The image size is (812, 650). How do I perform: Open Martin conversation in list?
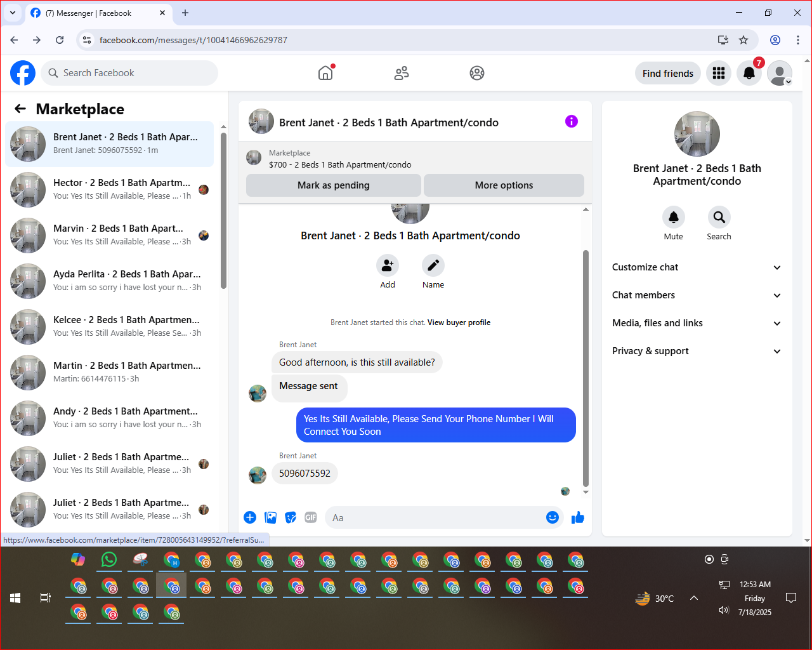pyautogui.click(x=110, y=373)
